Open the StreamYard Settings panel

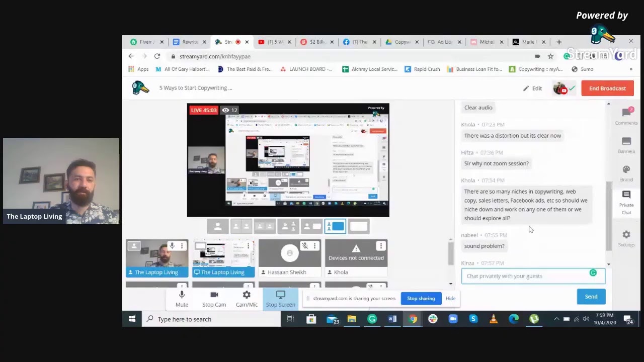pos(626,238)
